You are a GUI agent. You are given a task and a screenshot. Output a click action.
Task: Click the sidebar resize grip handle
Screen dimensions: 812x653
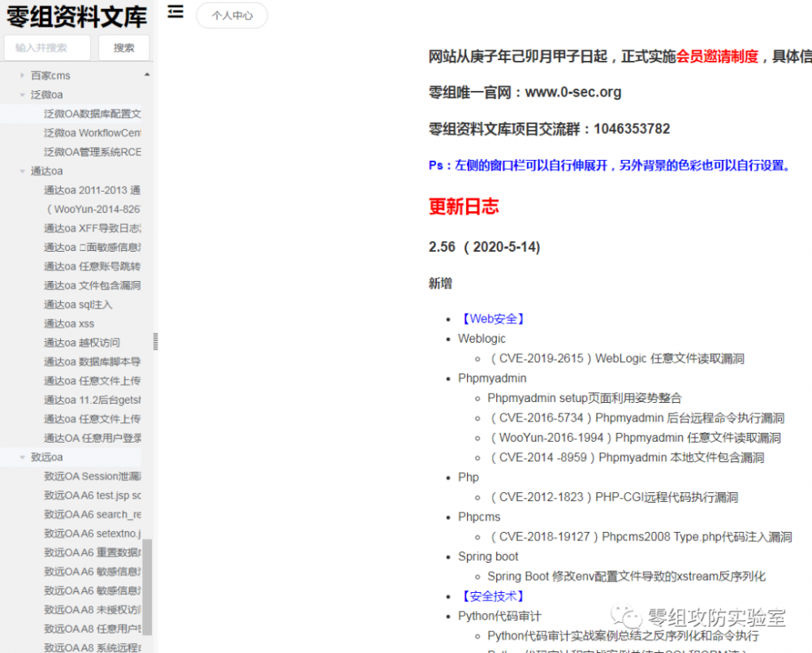tap(156, 341)
